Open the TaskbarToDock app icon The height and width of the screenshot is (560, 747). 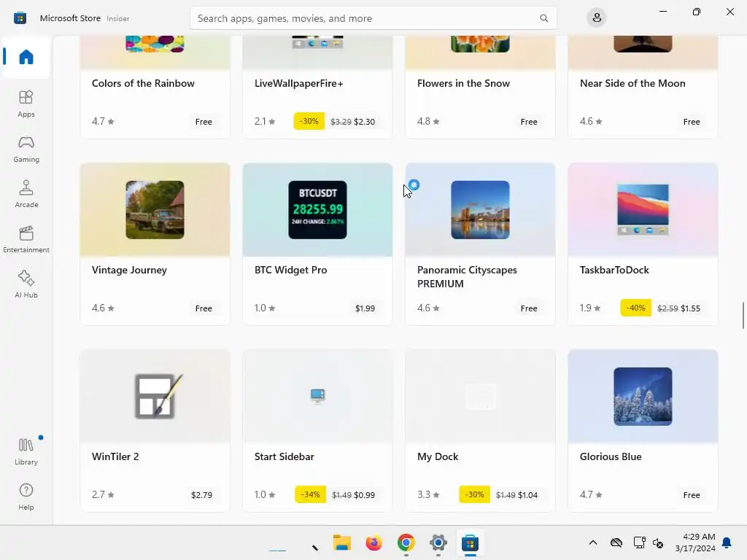[643, 209]
